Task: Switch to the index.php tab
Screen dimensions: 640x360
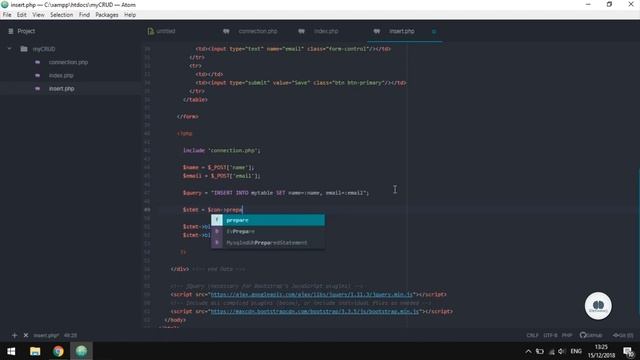Action: (x=326, y=31)
